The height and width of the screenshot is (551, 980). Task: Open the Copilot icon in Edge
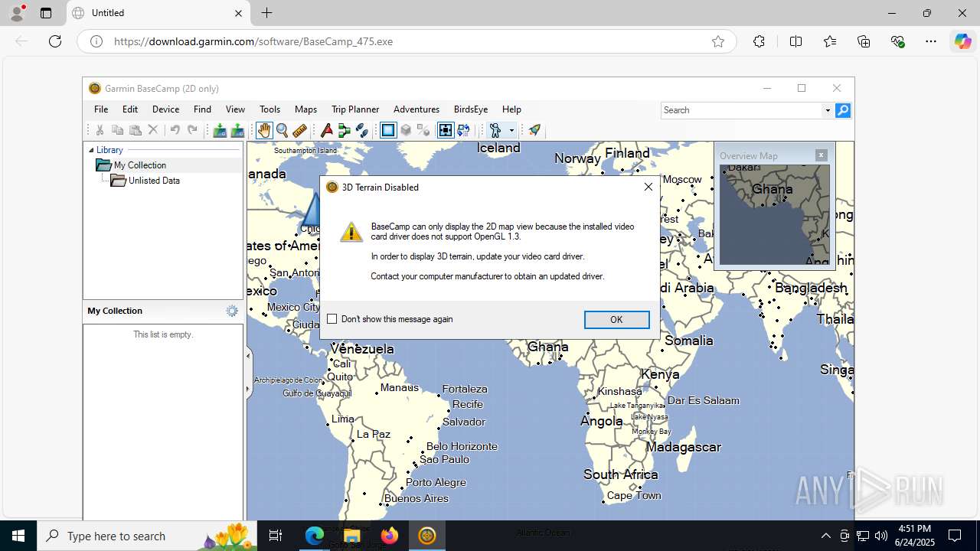point(962,41)
